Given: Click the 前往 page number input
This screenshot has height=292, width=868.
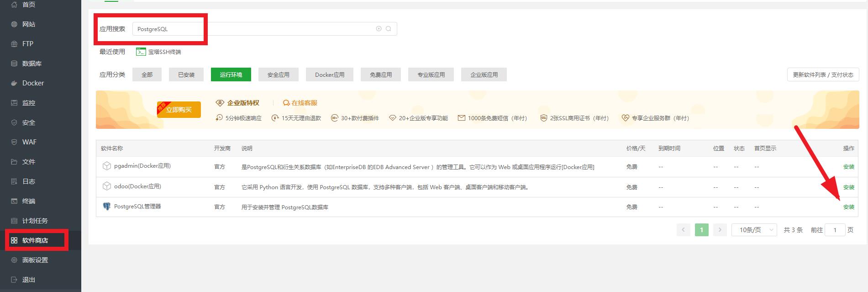Looking at the screenshot, I should [835, 230].
